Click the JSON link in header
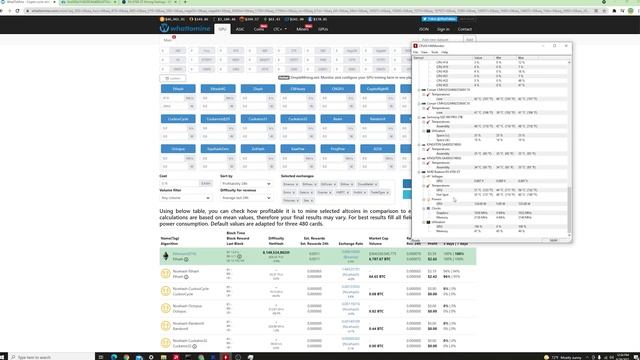640x360 pixels. [424, 29]
